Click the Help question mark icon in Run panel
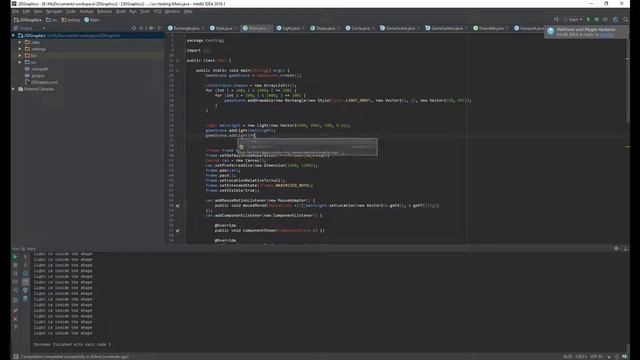Image resolution: width=640 pixels, height=360 pixels. (x=15, y=327)
